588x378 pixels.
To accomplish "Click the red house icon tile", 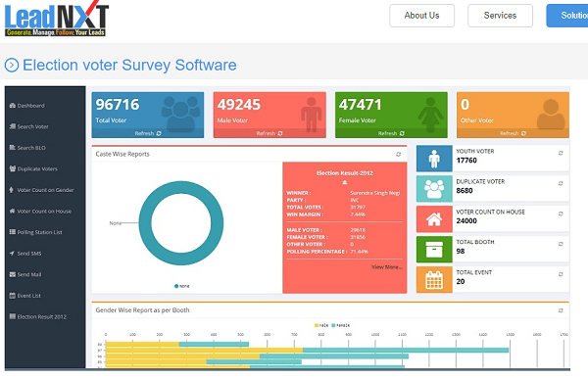I will tap(434, 219).
